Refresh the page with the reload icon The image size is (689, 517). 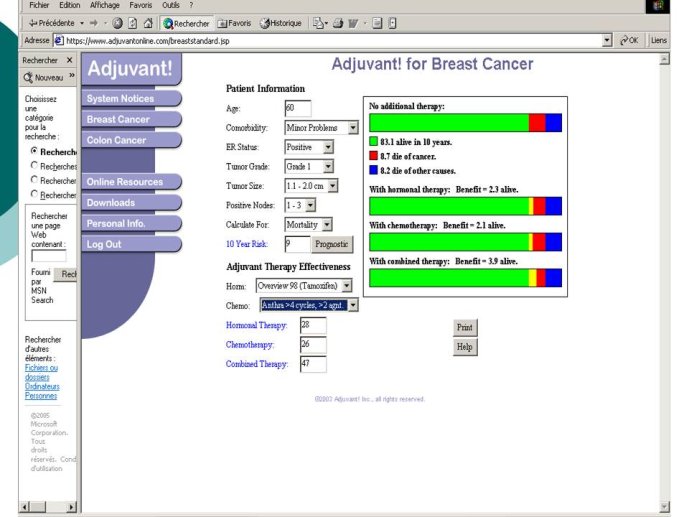click(x=133, y=23)
